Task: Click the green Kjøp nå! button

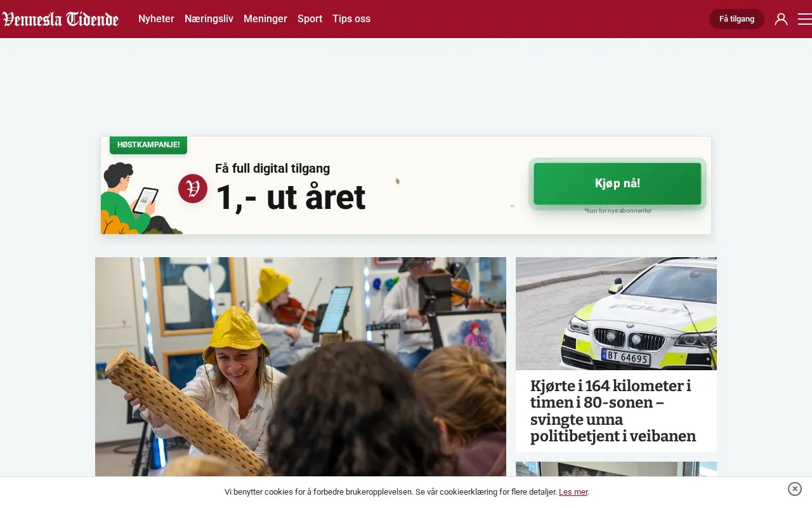Action: [617, 184]
